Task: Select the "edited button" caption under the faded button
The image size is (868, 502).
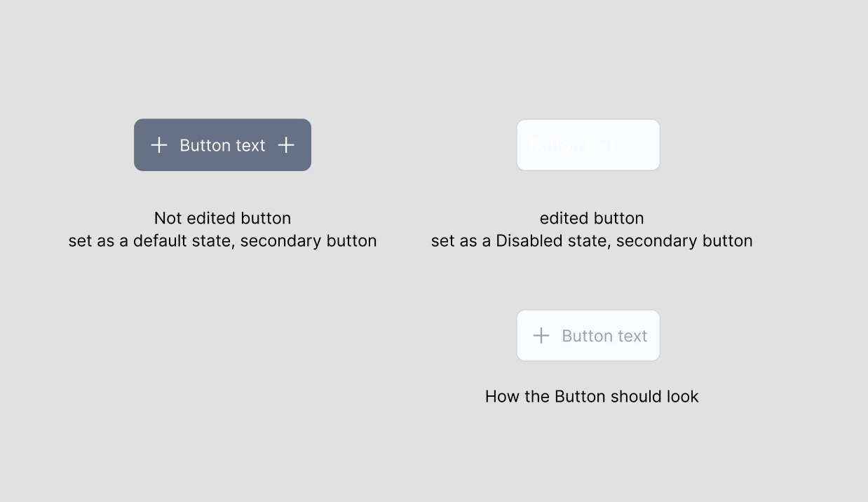Action: tap(592, 218)
